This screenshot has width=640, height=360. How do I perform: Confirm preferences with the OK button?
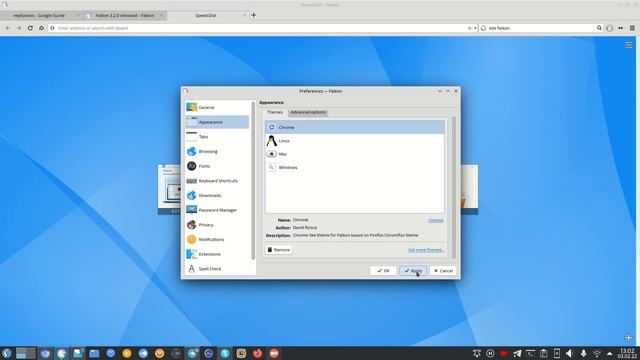pyautogui.click(x=383, y=271)
